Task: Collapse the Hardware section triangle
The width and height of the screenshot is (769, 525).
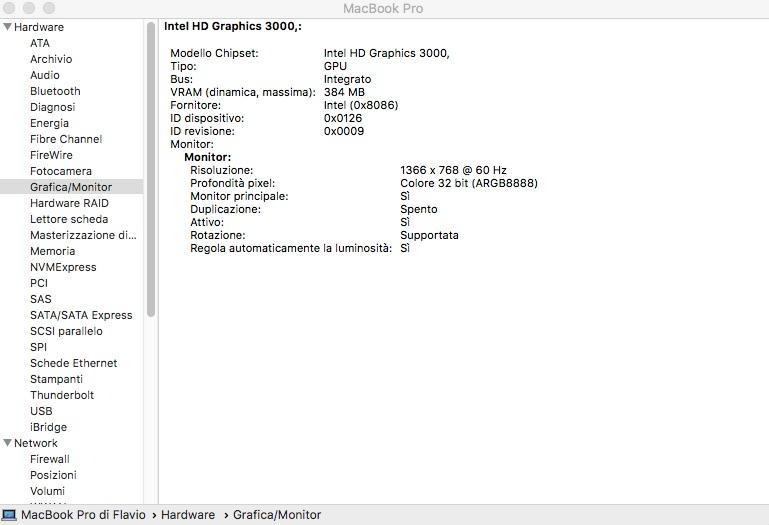Action: 7,27
